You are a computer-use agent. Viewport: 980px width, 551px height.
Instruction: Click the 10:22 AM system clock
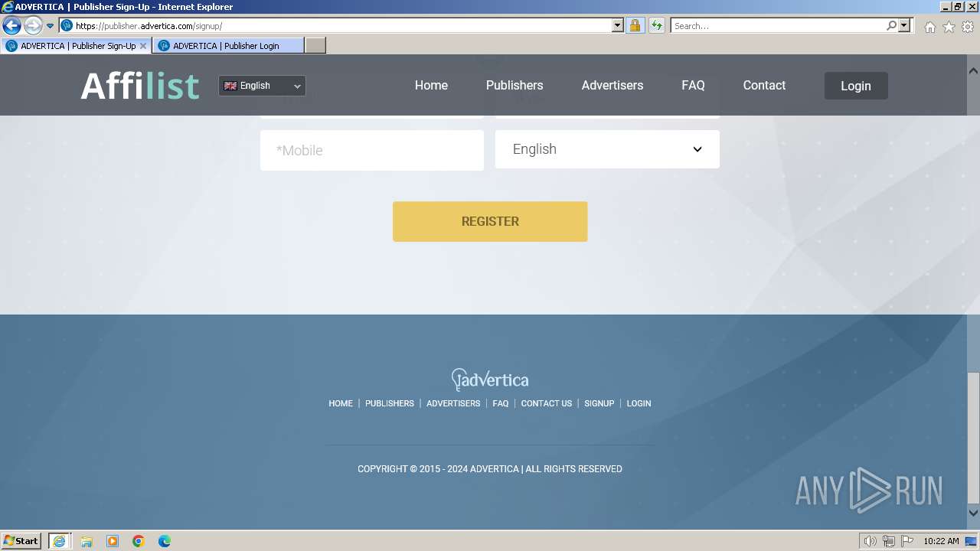click(941, 541)
